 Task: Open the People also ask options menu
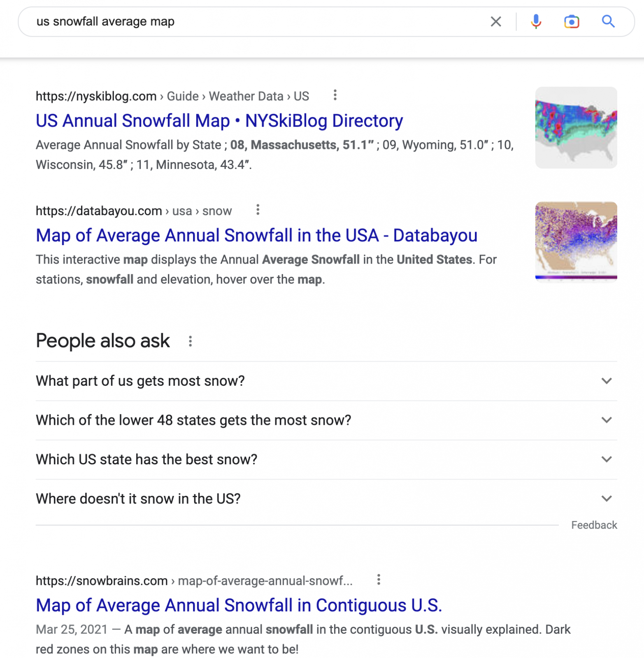190,341
